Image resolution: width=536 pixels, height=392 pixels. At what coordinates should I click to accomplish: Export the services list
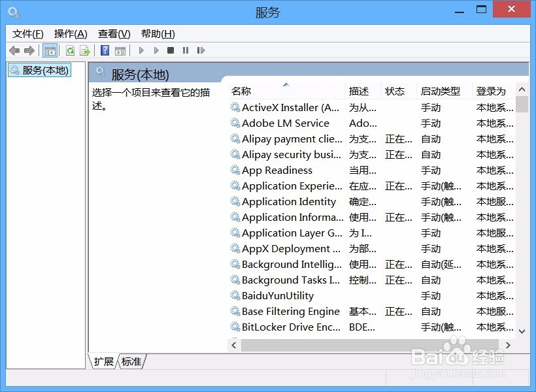tap(85, 50)
